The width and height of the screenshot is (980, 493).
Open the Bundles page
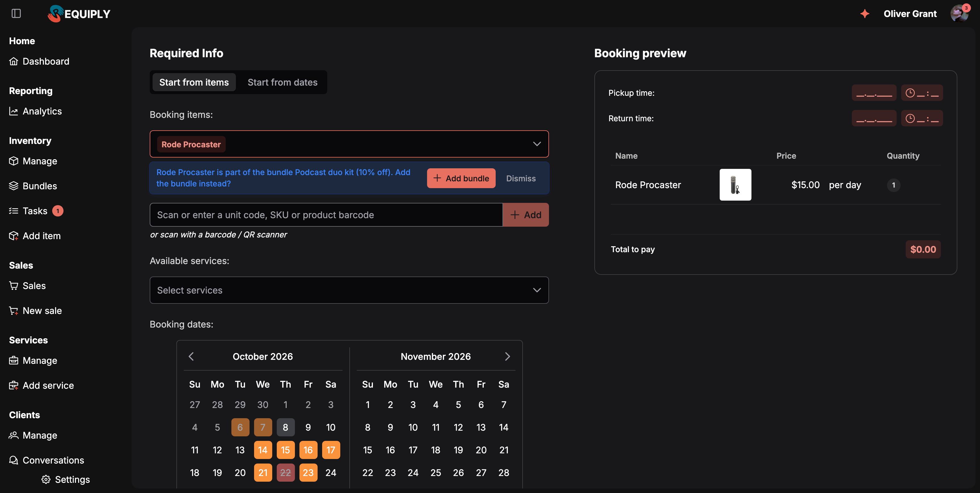[33, 186]
